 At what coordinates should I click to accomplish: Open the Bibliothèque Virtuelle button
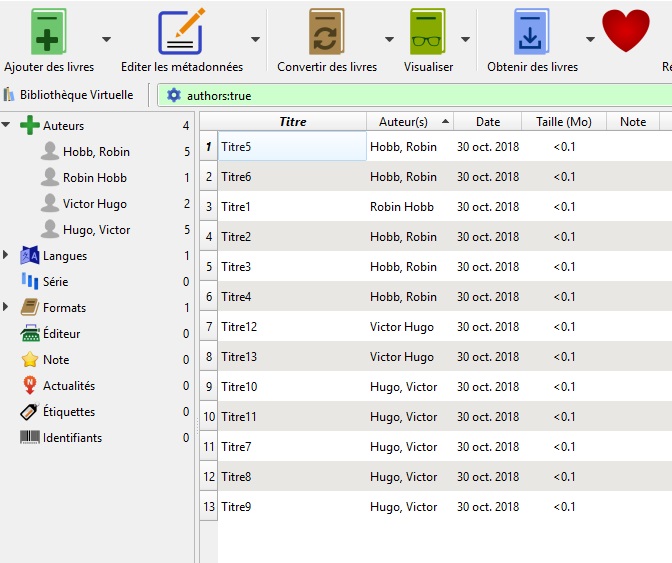pyautogui.click(x=69, y=95)
